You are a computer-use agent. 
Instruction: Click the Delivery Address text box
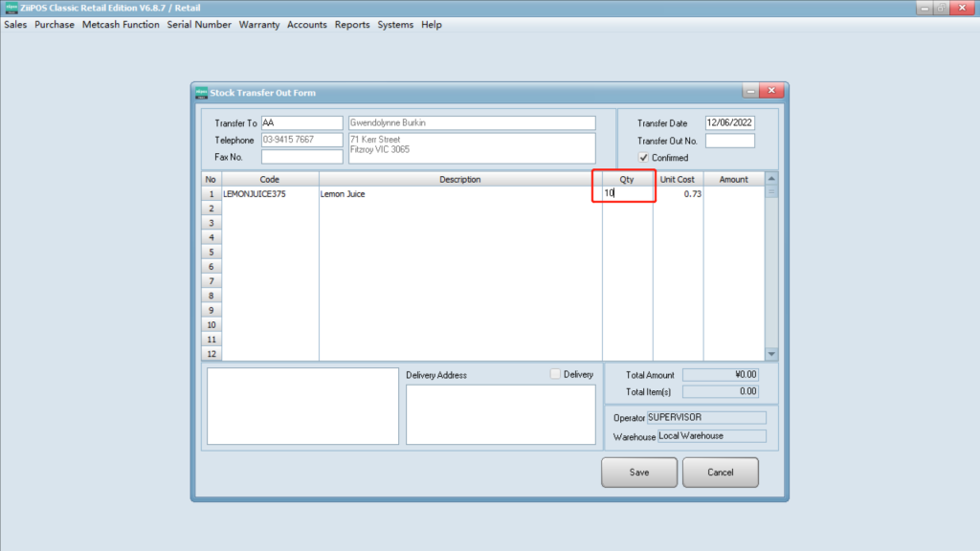point(501,415)
